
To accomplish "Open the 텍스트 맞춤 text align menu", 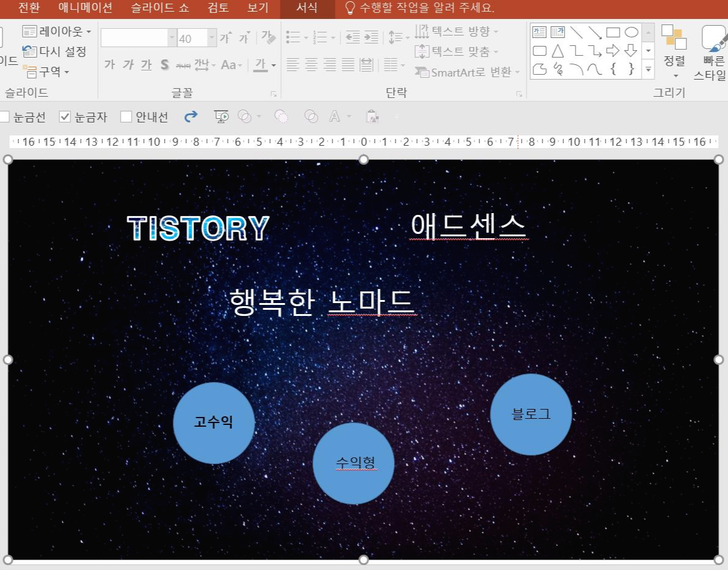I will 456,51.
